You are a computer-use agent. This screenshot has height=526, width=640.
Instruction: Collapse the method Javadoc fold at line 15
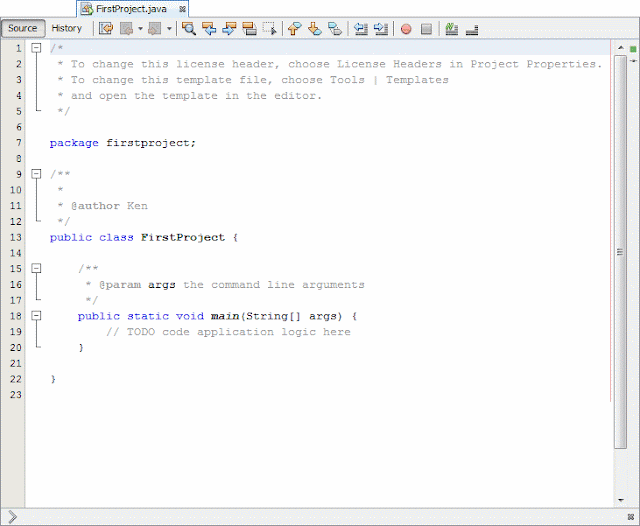pyautogui.click(x=36, y=268)
